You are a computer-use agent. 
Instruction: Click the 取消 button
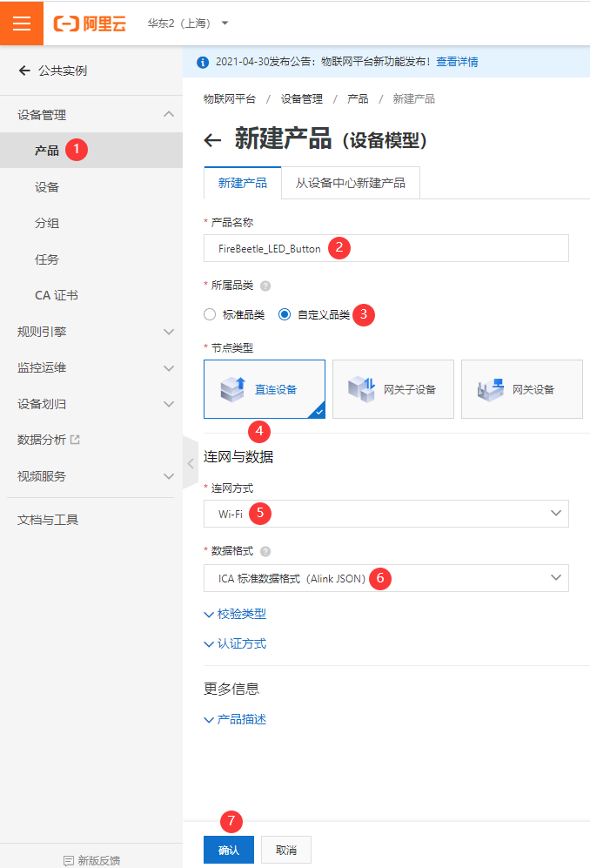[286, 850]
